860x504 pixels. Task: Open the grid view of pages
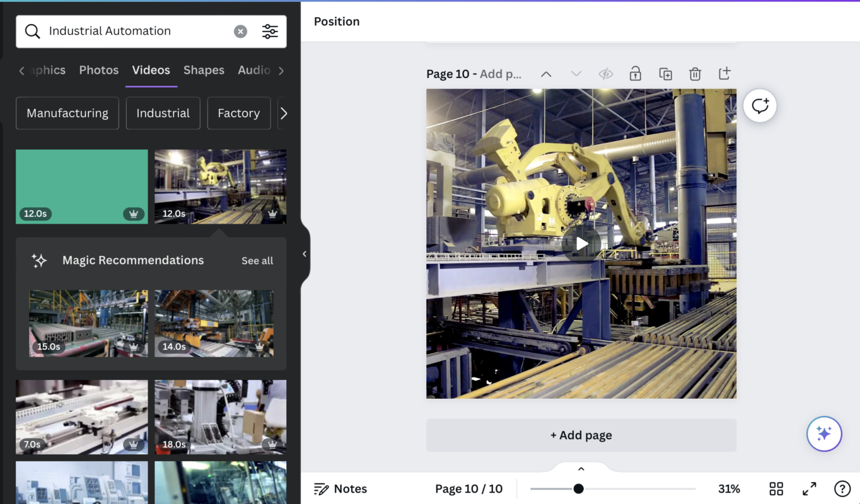[x=776, y=488]
